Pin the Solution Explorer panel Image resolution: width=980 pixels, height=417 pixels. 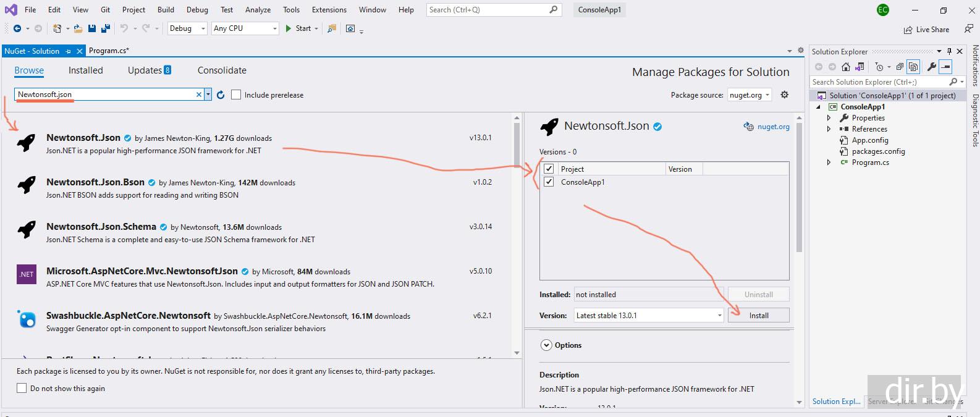point(950,51)
